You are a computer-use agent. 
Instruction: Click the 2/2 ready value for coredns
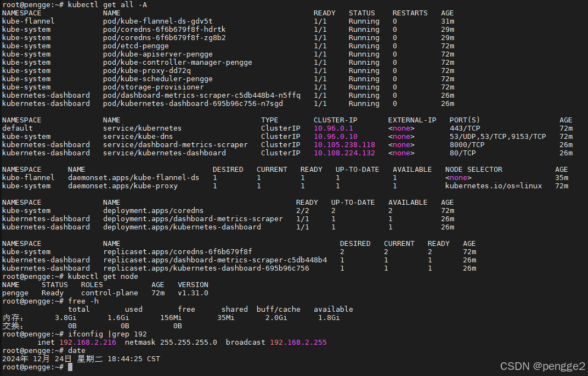303,211
